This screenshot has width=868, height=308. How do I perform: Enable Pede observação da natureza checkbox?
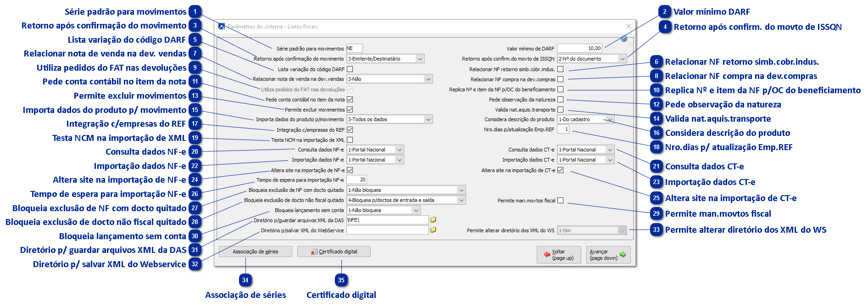[560, 100]
